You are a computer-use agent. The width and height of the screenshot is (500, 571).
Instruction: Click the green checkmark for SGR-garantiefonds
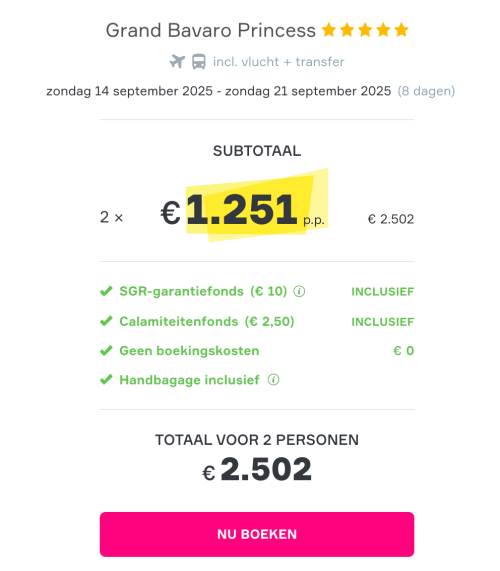click(x=106, y=291)
